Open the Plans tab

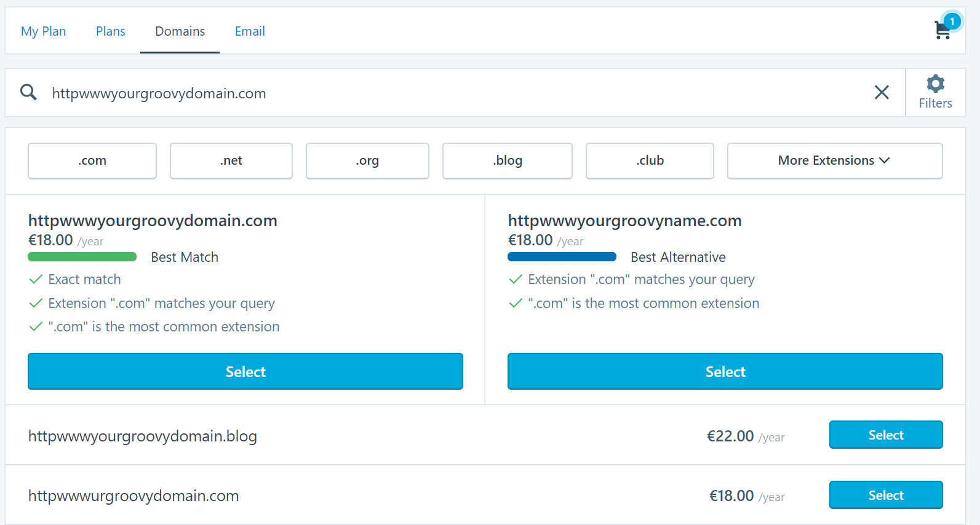(111, 31)
